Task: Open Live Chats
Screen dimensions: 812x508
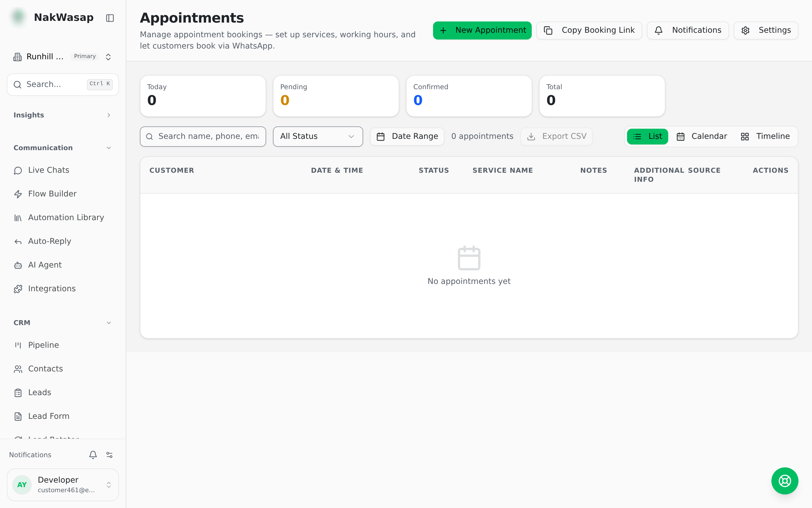Action: 63,170
